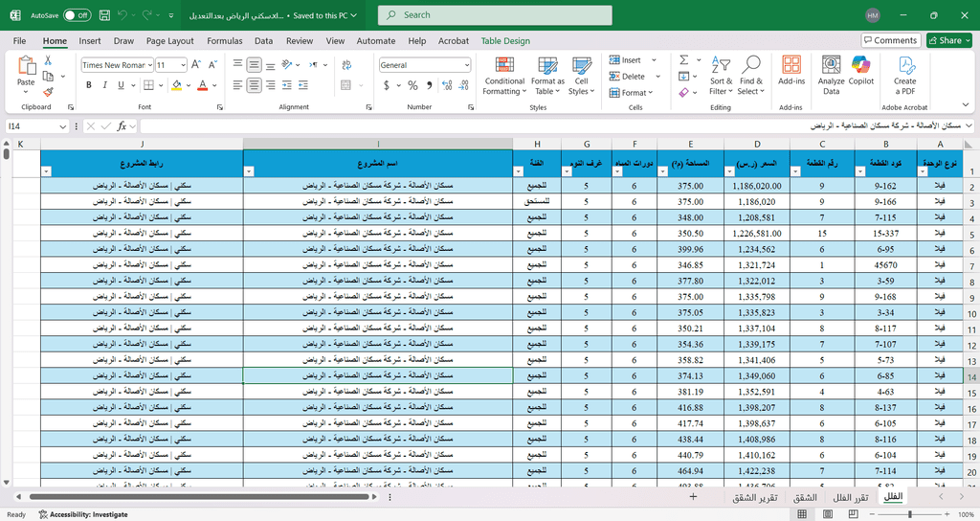Toggle the AutoSave switch
The width and height of the screenshot is (980, 521).
click(x=77, y=15)
